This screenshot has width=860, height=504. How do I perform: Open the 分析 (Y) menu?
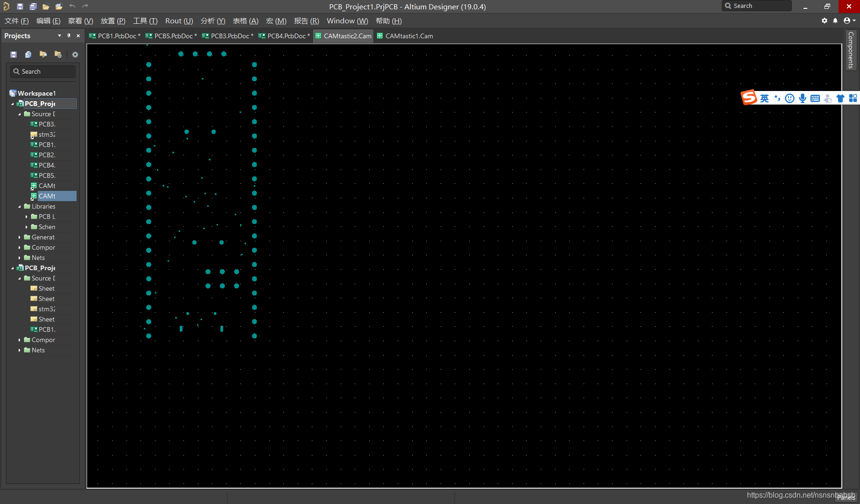pyautogui.click(x=213, y=21)
